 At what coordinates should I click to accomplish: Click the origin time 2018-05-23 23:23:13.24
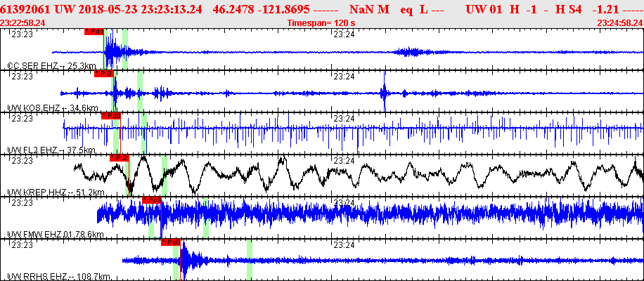(128, 9)
